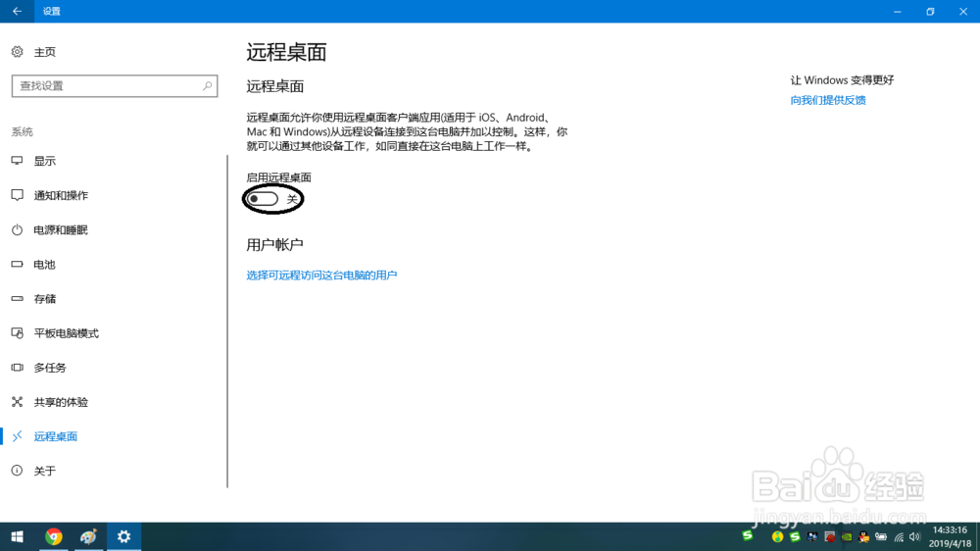
Task: Minimize the 设置 window
Action: click(898, 11)
